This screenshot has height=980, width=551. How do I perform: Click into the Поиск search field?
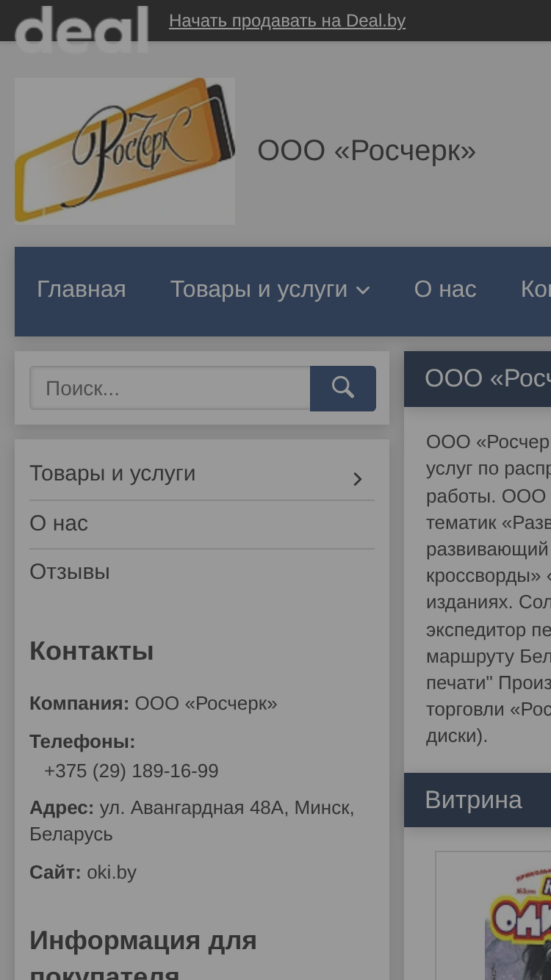tap(170, 388)
